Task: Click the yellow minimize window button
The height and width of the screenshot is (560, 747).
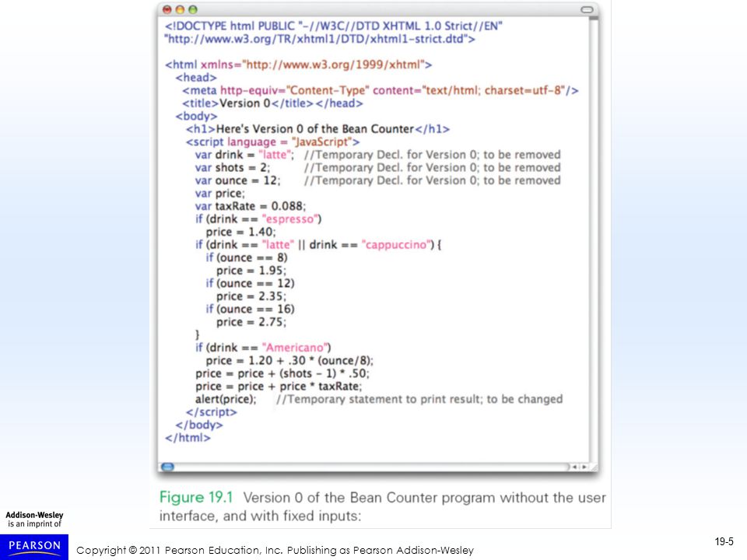Action: point(180,9)
